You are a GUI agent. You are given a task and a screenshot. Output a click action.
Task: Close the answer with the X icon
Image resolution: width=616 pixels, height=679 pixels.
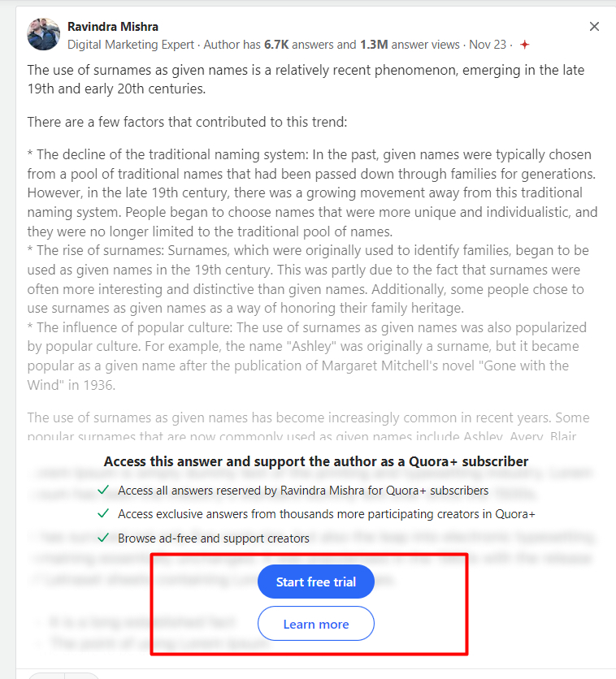tap(594, 27)
